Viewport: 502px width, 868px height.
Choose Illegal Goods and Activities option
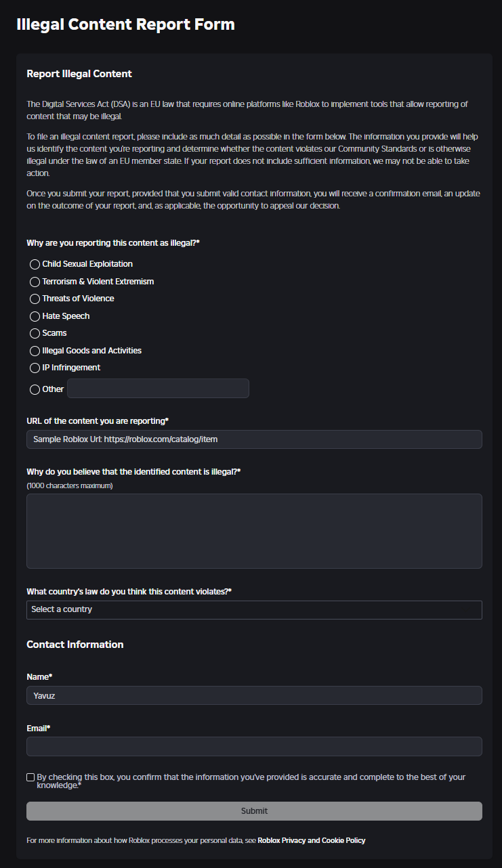click(x=35, y=351)
